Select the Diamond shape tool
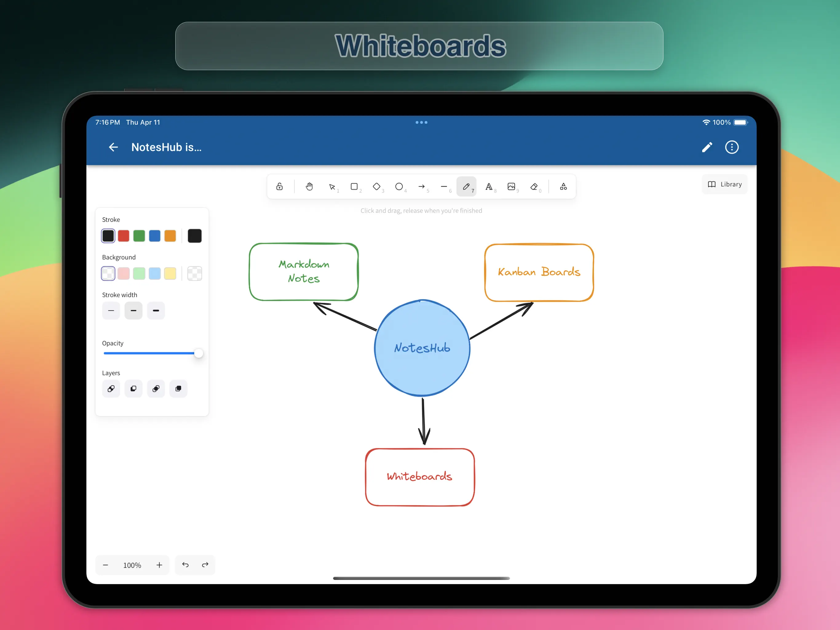840x630 pixels. (376, 186)
